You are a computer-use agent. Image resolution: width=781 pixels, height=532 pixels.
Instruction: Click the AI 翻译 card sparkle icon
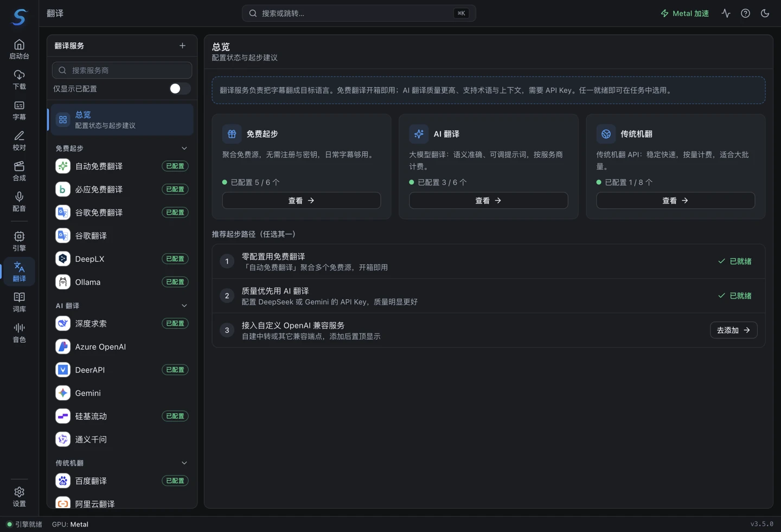pos(419,134)
